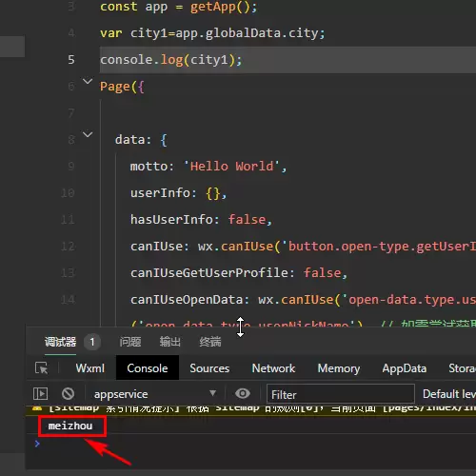The height and width of the screenshot is (476, 476).
Task: Collapse the data object fold chevron
Action: point(88,134)
